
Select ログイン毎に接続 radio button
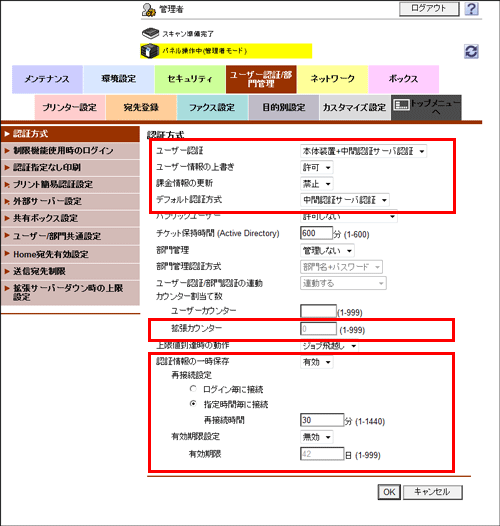[193, 388]
